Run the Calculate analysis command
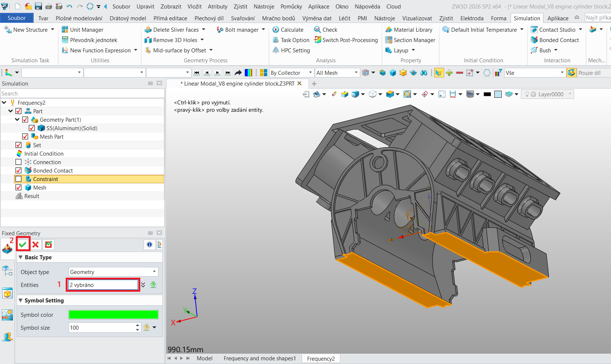This screenshot has width=611, height=364. tap(288, 30)
